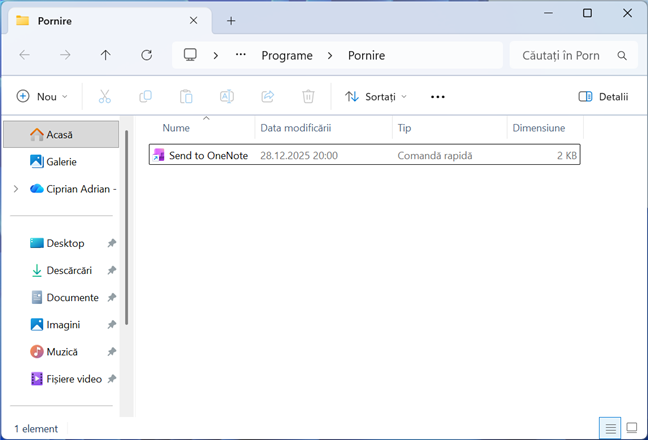The height and width of the screenshot is (440, 648).
Task: Refresh the current folder view
Action: (147, 56)
